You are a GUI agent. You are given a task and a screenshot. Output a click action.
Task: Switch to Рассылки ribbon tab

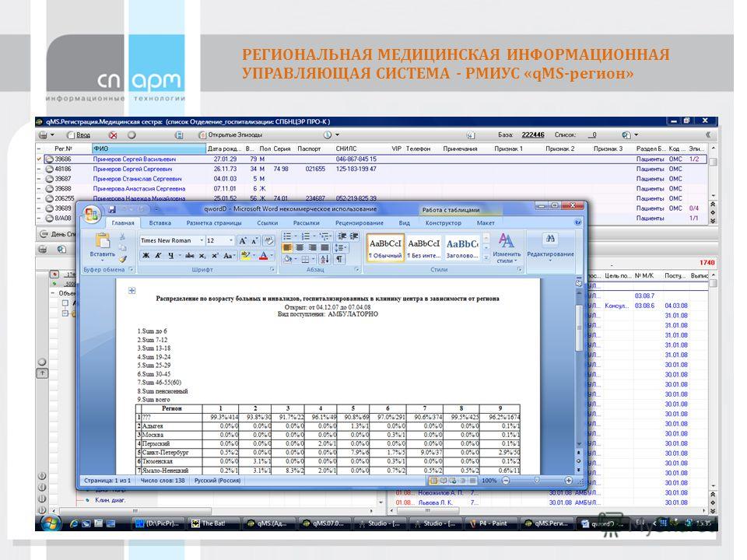tap(307, 223)
